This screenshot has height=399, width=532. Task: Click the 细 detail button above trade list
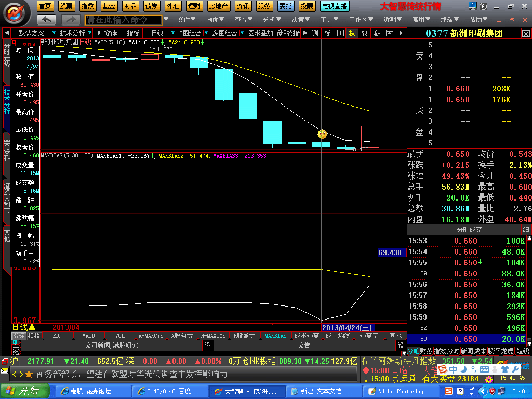pyautogui.click(x=526, y=230)
